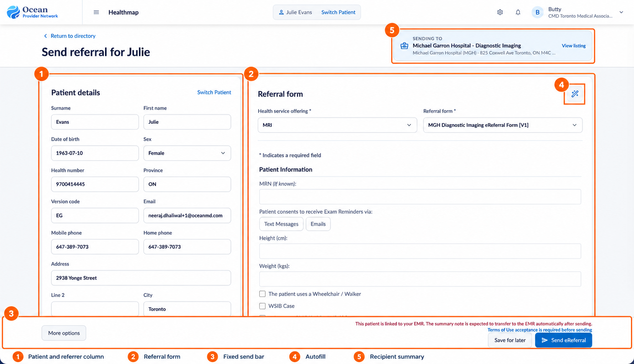Image resolution: width=634 pixels, height=364 pixels.
Task: Toggle Emails reminder consent
Action: 318,224
